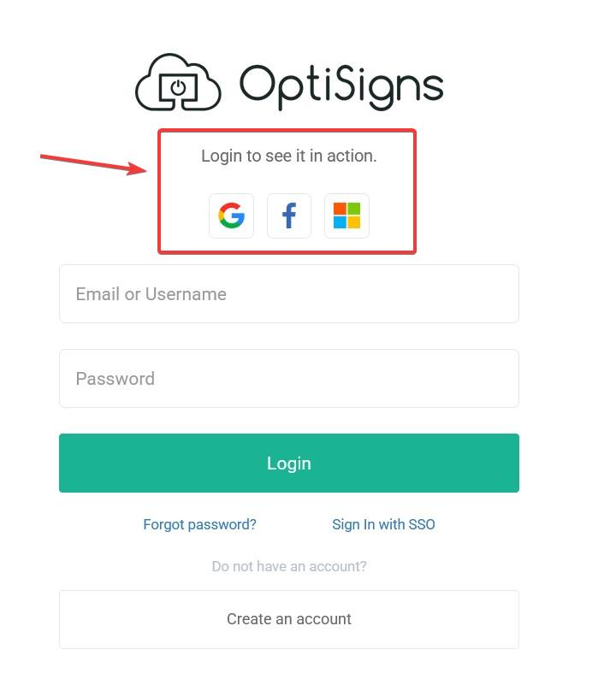The height and width of the screenshot is (691, 616).
Task: Click the Email or Username field
Action: [x=289, y=293]
